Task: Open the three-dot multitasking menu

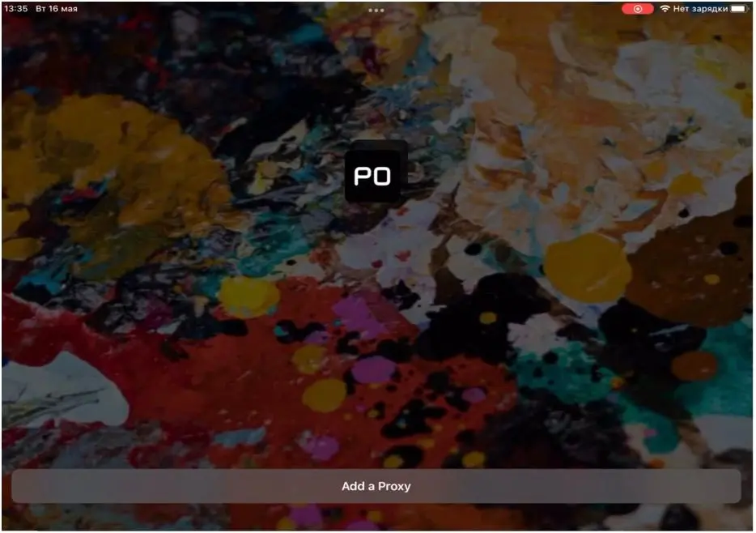Action: pyautogui.click(x=376, y=11)
